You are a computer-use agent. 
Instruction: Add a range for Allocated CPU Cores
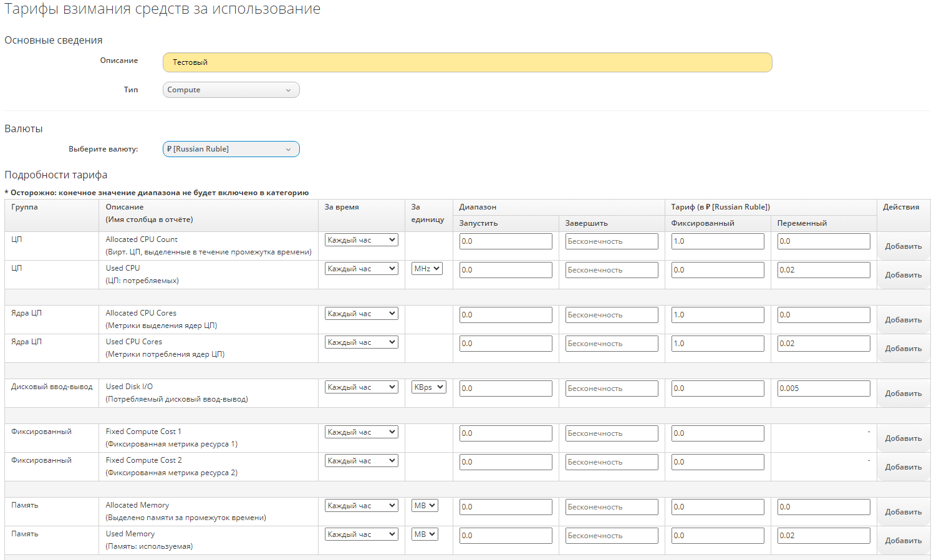pos(903,320)
